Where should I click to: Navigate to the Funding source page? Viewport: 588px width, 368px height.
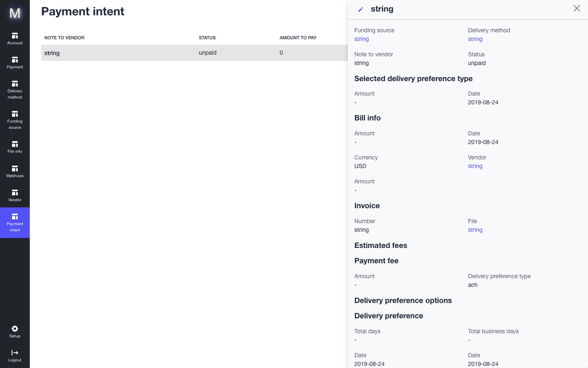[14, 120]
